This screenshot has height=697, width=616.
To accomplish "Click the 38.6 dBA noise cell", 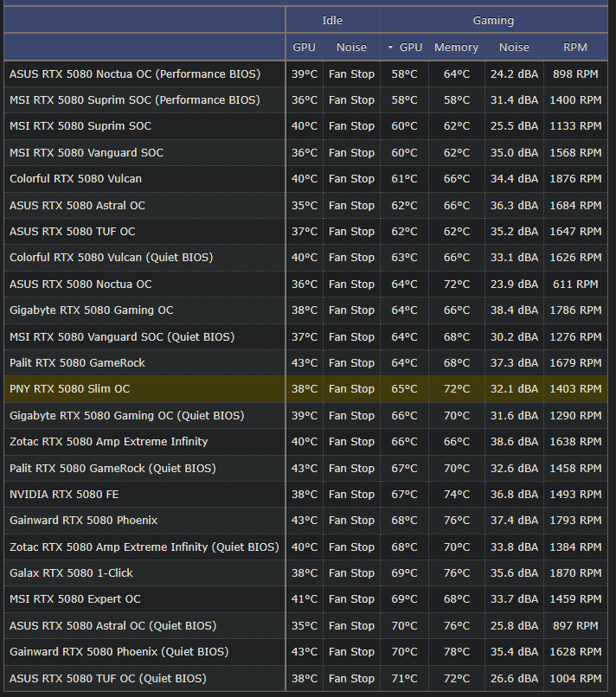I will [x=514, y=441].
